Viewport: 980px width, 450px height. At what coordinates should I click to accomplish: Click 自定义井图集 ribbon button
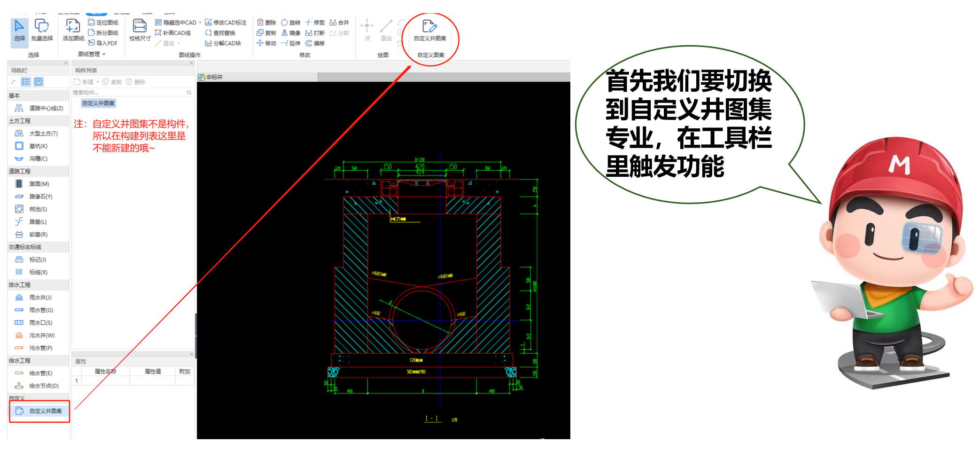pyautogui.click(x=430, y=31)
